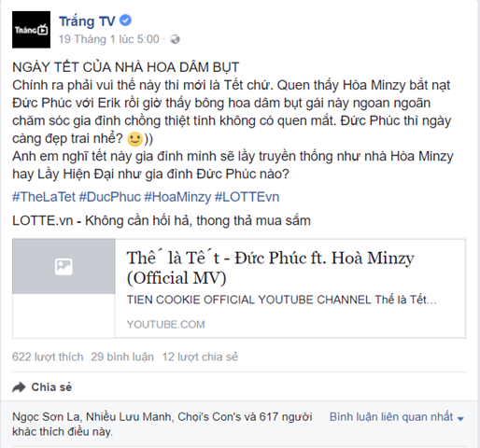Screen dimensions: 480x448
Task: Open the #LOTTEvn hashtag
Action: (247, 197)
